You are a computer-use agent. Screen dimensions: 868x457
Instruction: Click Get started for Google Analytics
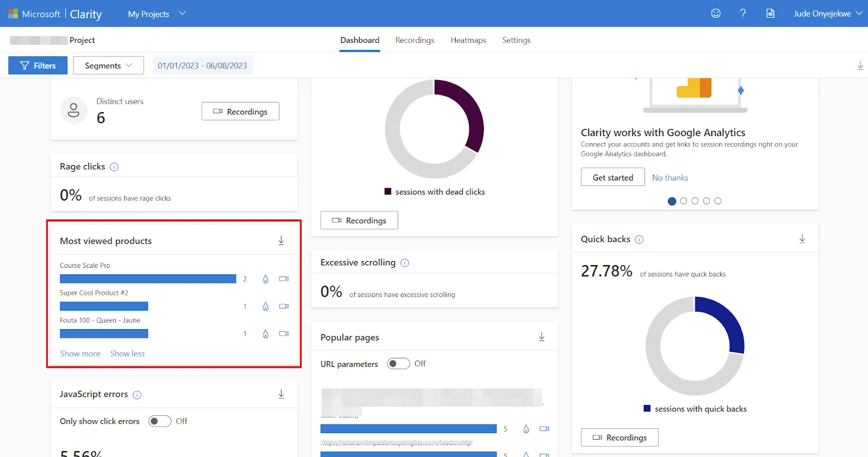[612, 177]
